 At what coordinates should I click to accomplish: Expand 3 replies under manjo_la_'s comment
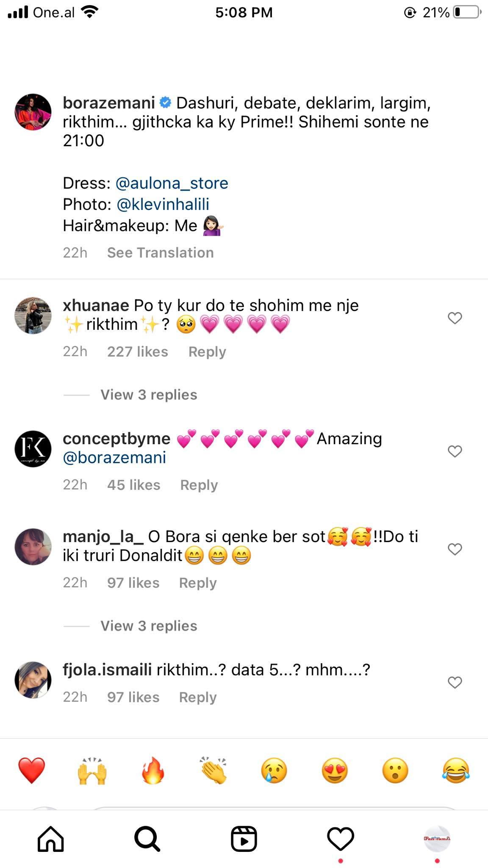tap(149, 626)
